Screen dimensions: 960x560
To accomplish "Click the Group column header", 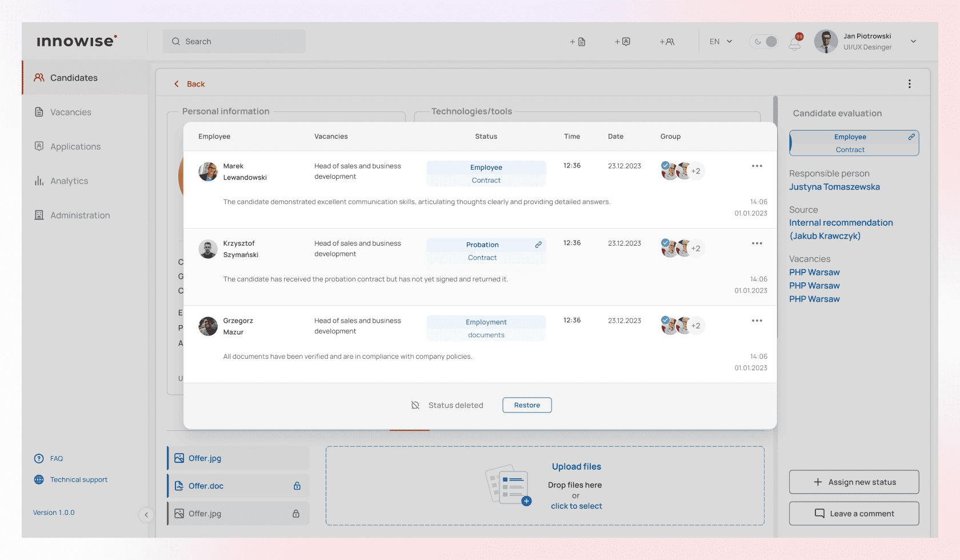I will (670, 137).
